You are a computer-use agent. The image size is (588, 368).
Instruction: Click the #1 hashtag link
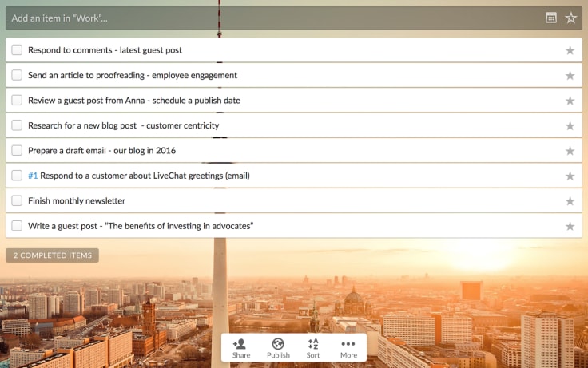click(x=33, y=176)
